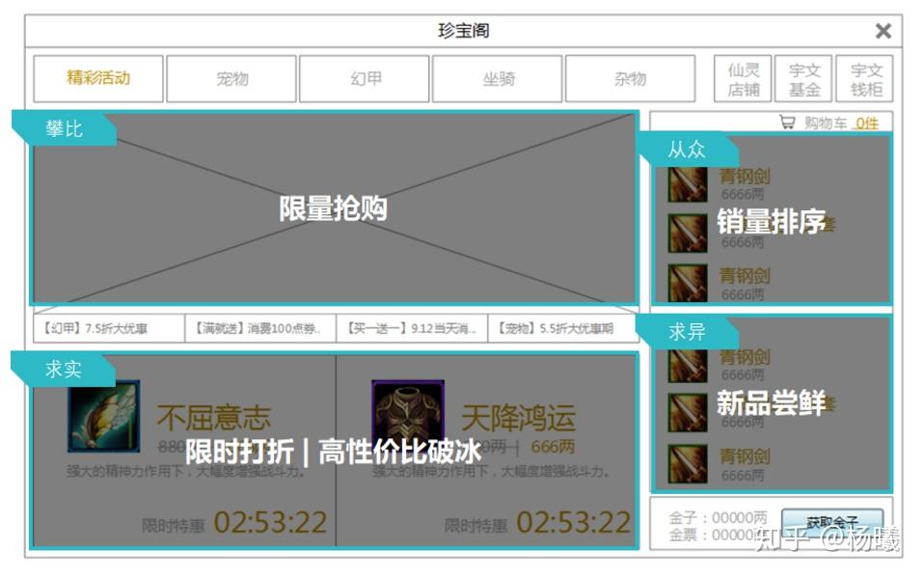Image resolution: width=924 pixels, height=577 pixels.
Task: Click the bottom sword icon in 从众 panel
Action: (x=688, y=283)
